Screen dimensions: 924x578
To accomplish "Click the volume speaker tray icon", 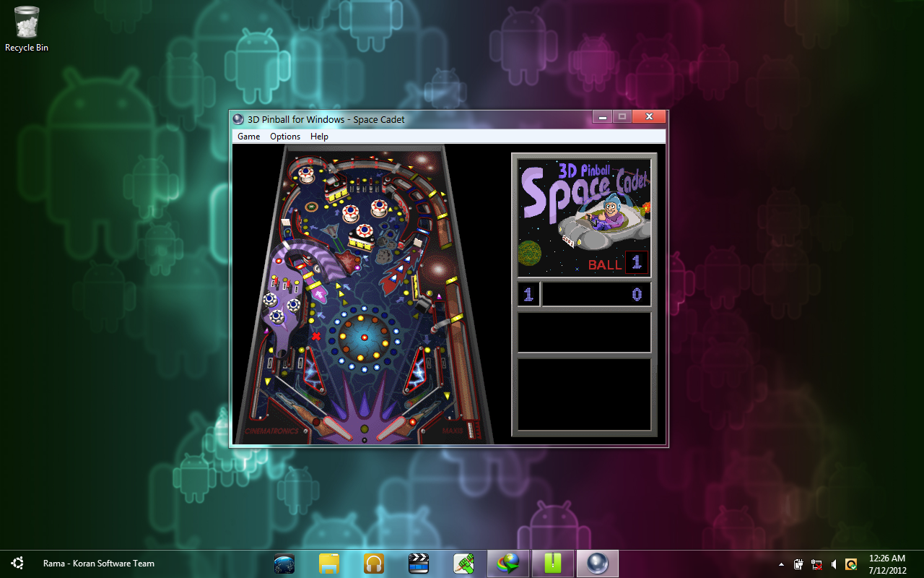I will tap(834, 564).
